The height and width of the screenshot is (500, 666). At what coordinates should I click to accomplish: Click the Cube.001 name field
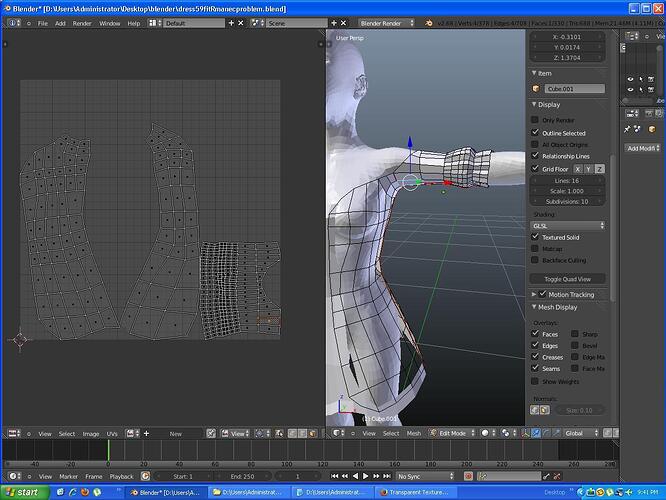coord(574,89)
